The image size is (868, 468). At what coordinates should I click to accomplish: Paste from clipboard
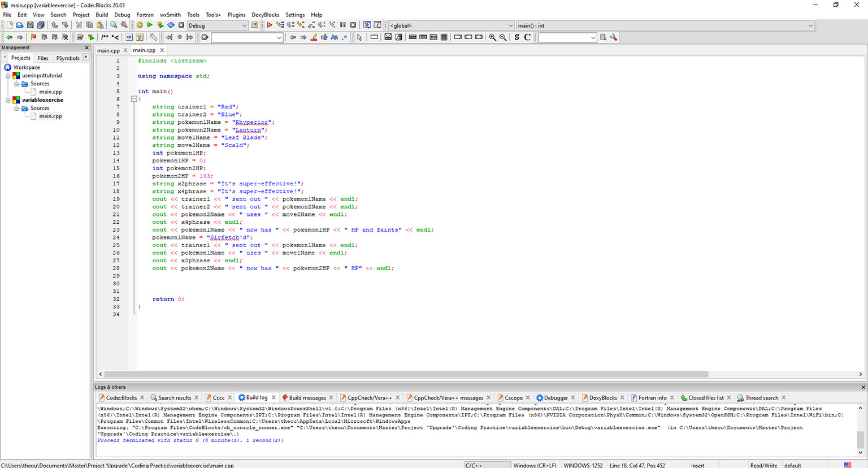(100, 25)
